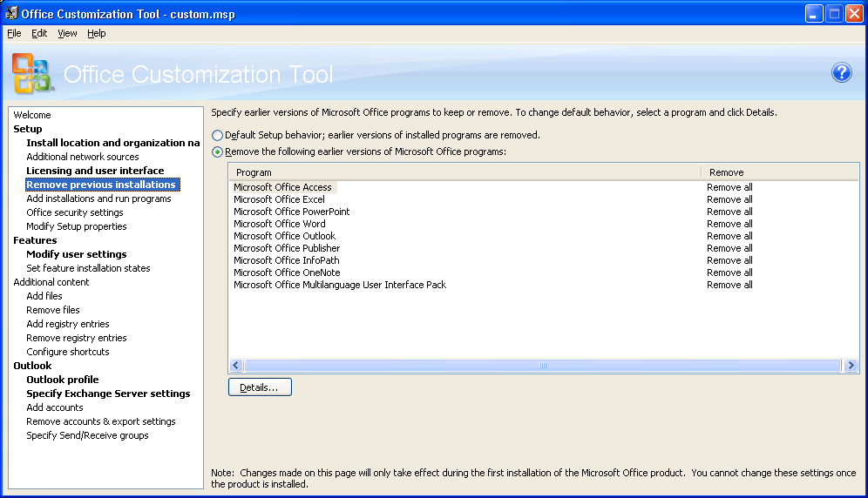Select the Setup section heading

[28, 129]
